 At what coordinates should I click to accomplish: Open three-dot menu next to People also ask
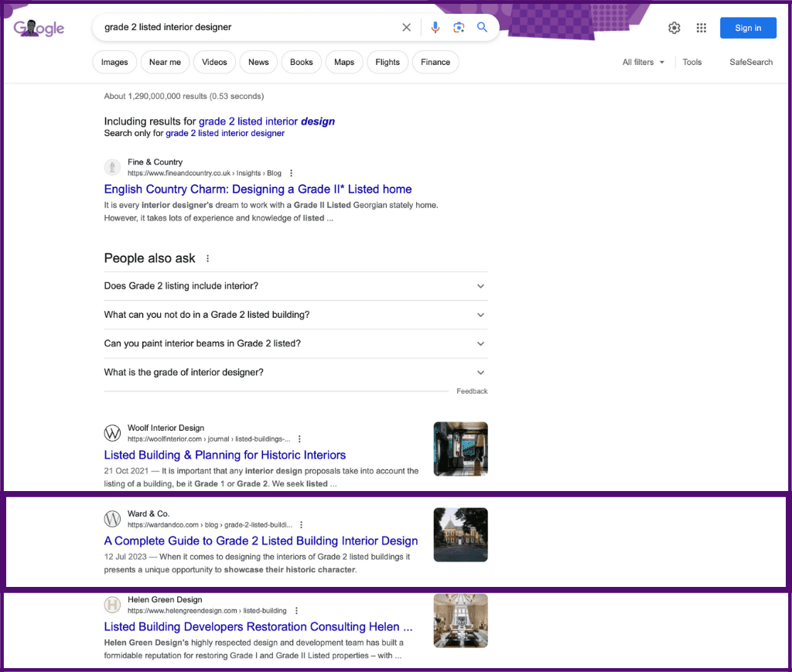[207, 258]
